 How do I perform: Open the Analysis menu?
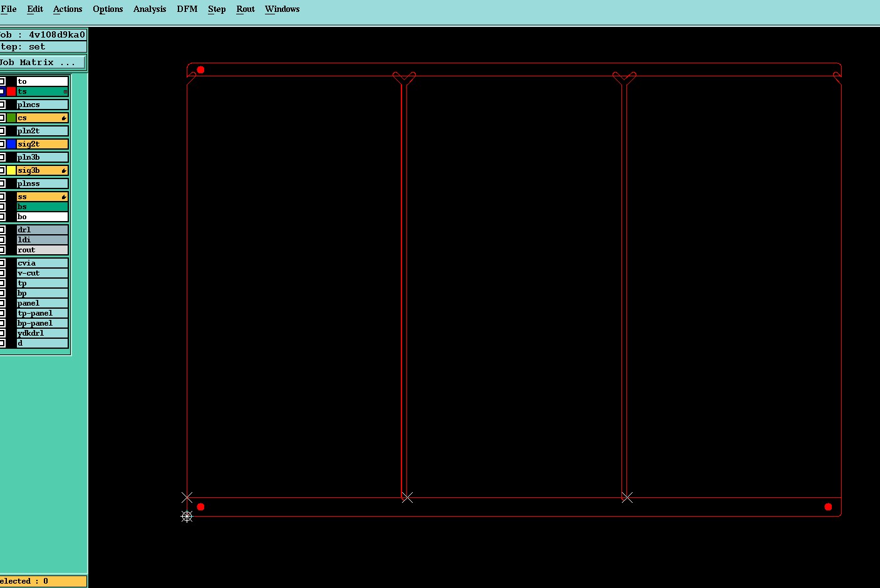pyautogui.click(x=150, y=9)
